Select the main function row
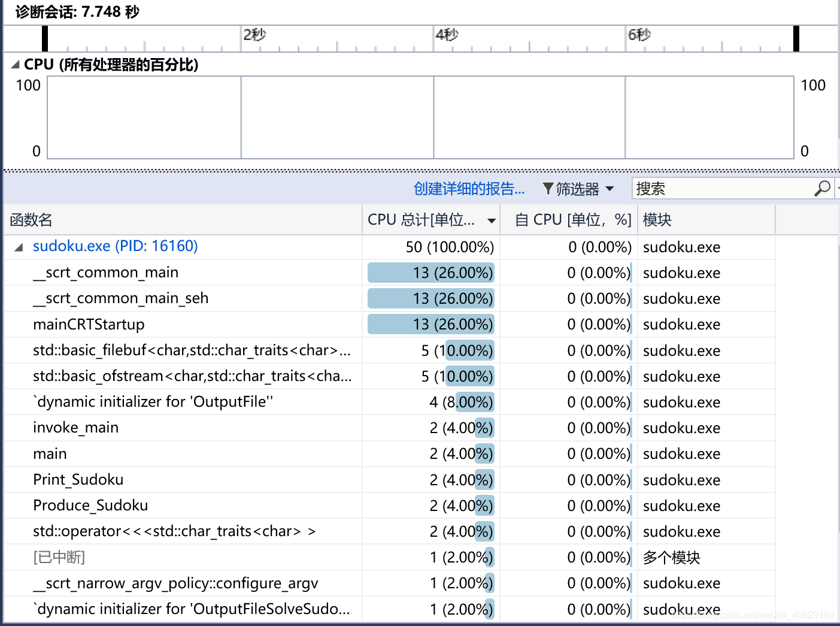 [x=389, y=453]
